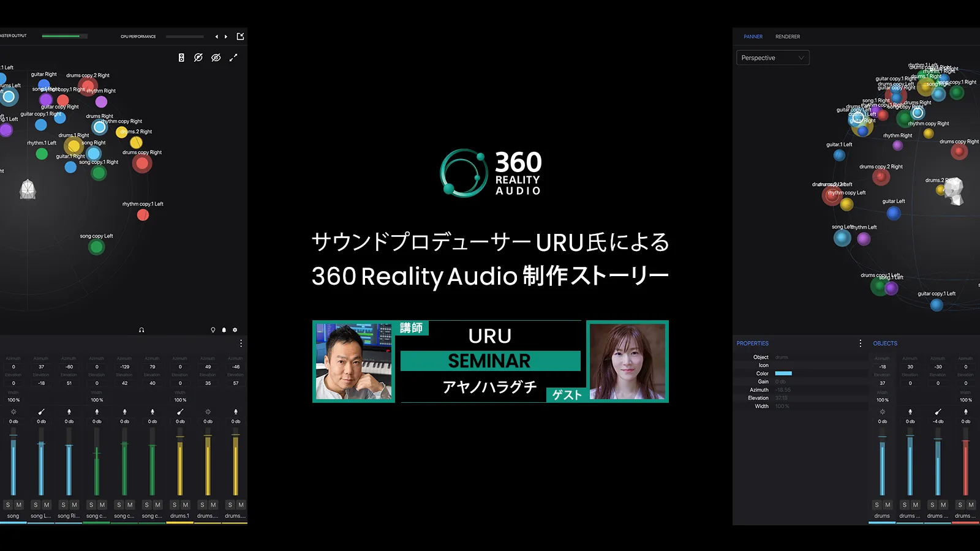The width and height of the screenshot is (980, 551).
Task: Select the OBJECTS panel heading
Action: pos(885,343)
